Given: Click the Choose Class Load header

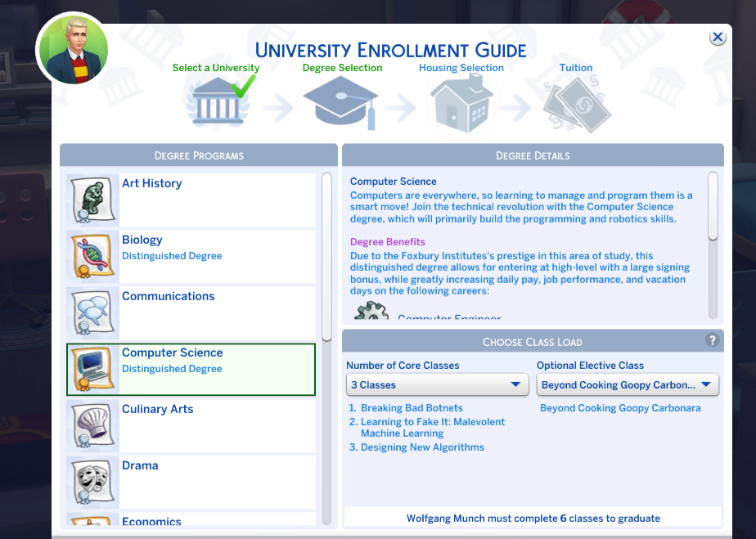Looking at the screenshot, I should click(533, 342).
